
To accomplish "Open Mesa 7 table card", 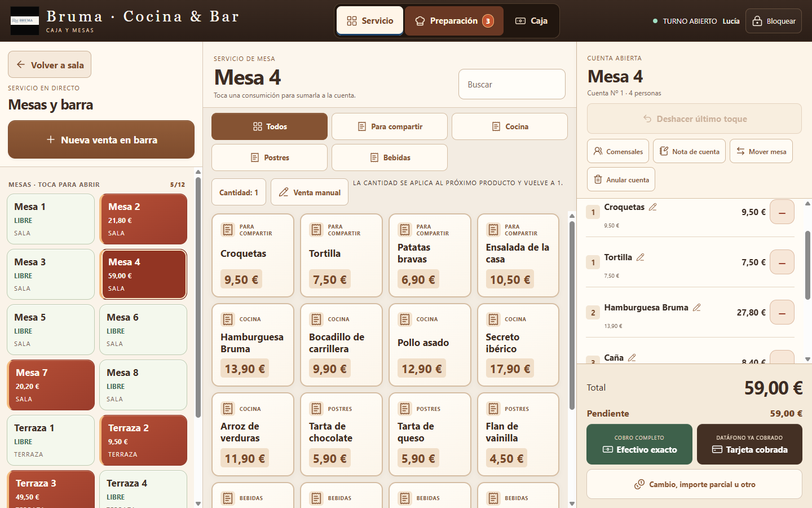I will [x=51, y=385].
